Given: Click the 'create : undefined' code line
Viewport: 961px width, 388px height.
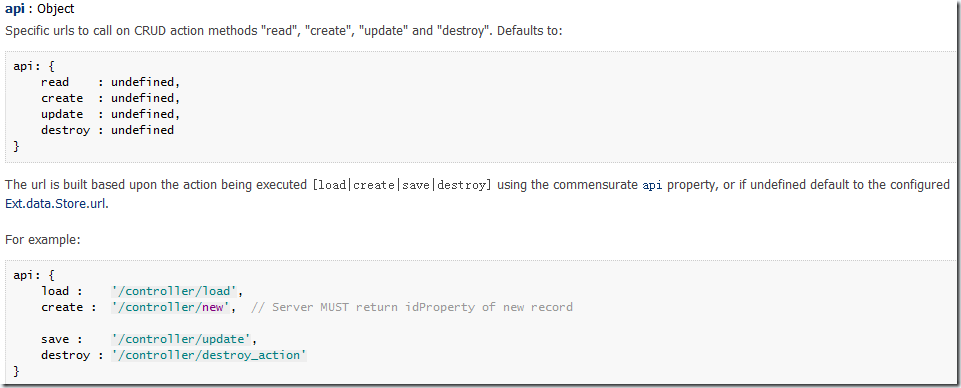Looking at the screenshot, I should [x=111, y=98].
